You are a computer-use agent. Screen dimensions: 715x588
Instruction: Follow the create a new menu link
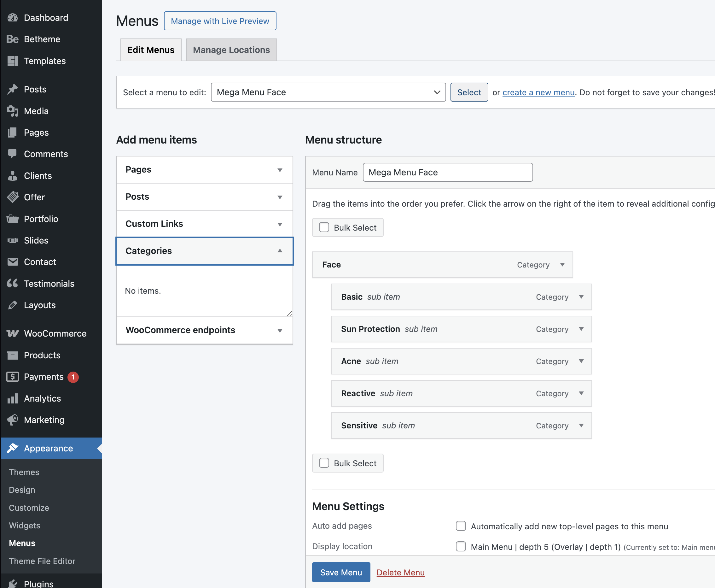tap(538, 92)
